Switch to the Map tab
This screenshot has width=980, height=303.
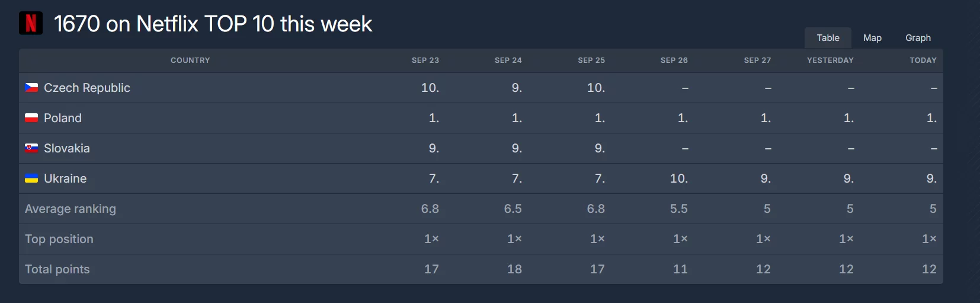pos(872,38)
